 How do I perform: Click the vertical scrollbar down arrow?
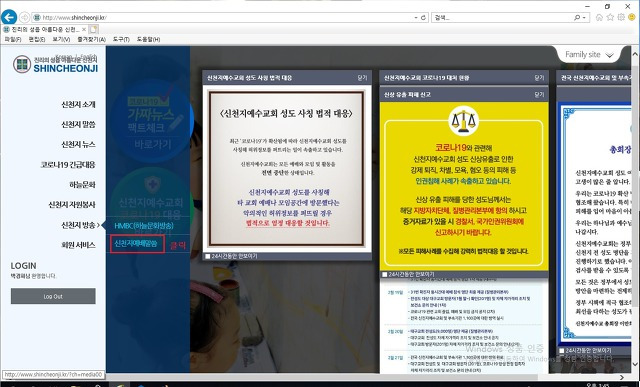click(635, 363)
